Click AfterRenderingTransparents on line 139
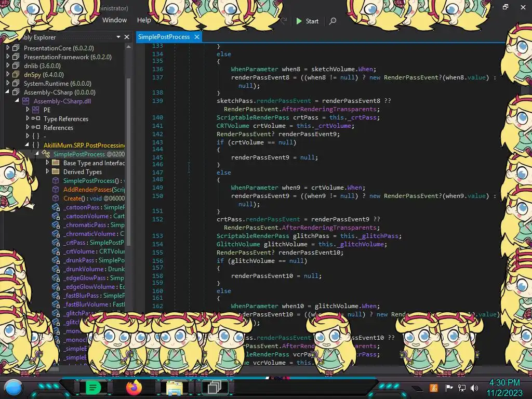532x399 pixels. coord(329,109)
